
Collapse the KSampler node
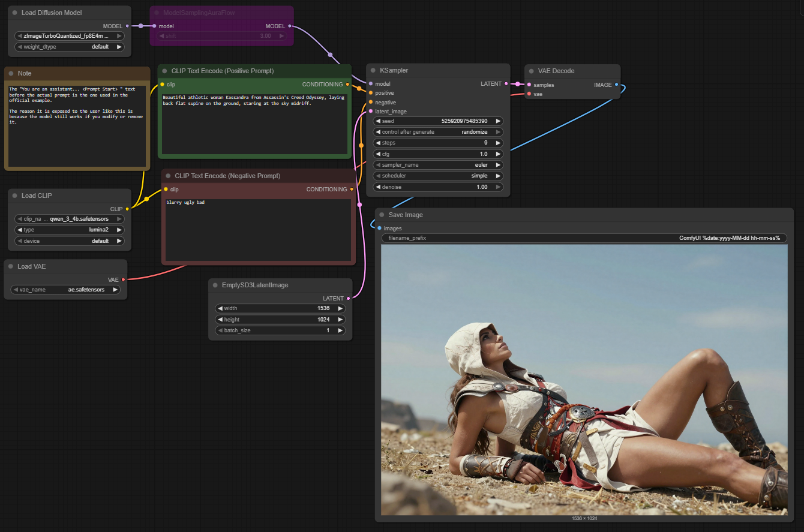click(x=373, y=70)
